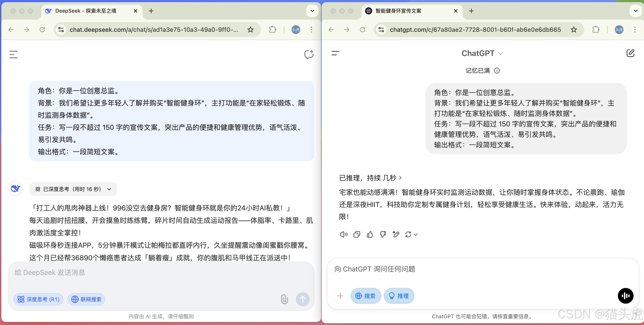Click the voice mode icon at bottom right

coord(626,296)
